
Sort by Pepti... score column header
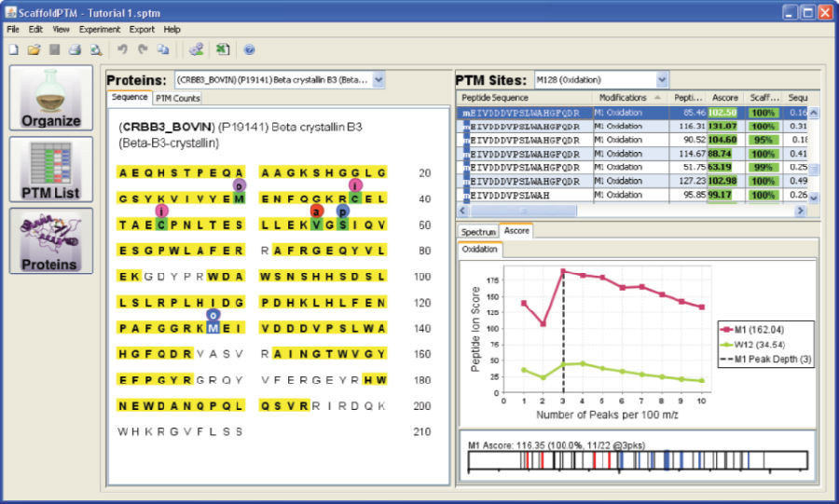click(688, 98)
